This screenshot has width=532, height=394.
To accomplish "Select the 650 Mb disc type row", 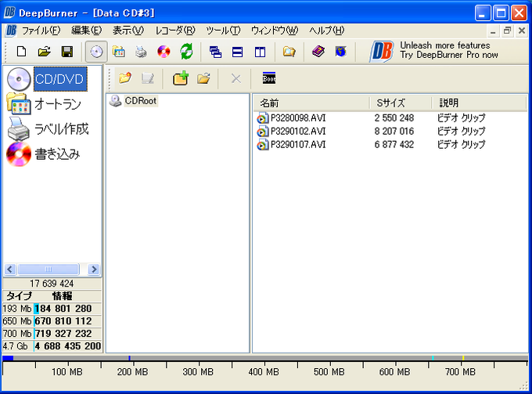I will tap(52, 321).
